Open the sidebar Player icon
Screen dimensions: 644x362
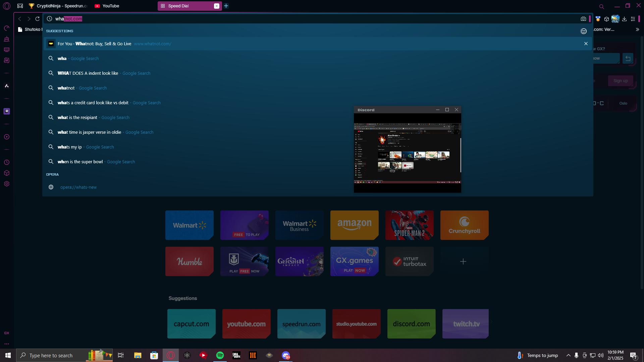point(7,137)
